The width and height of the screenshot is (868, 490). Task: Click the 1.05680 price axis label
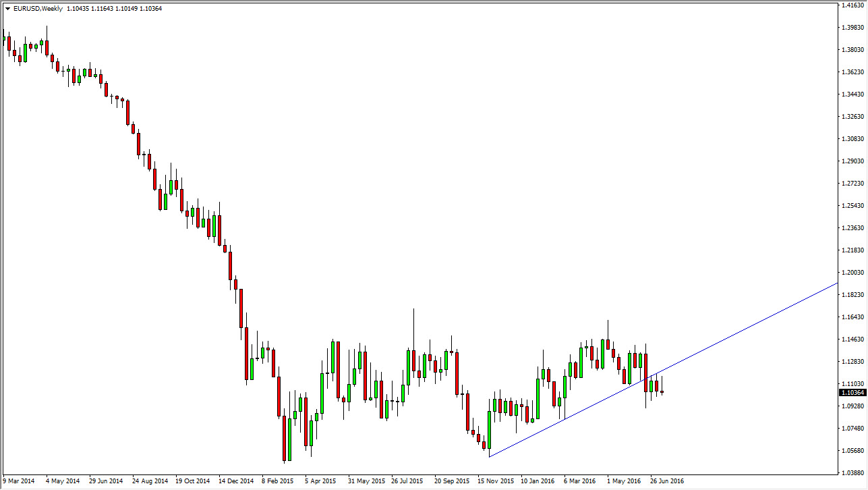tap(852, 450)
